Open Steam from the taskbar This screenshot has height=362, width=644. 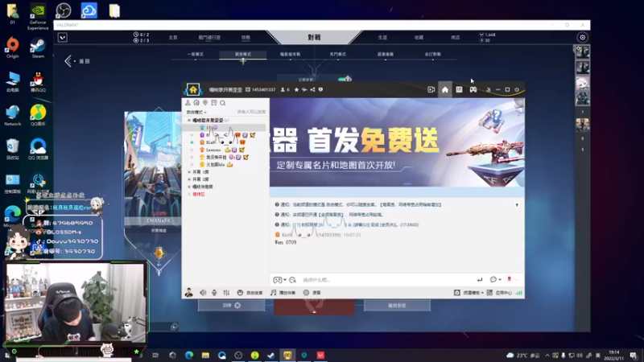pos(271,355)
